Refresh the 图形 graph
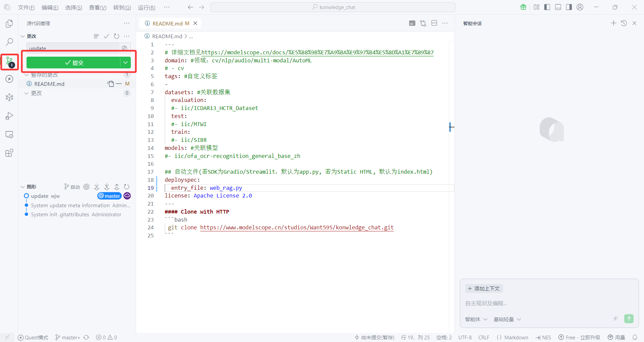 (126, 187)
